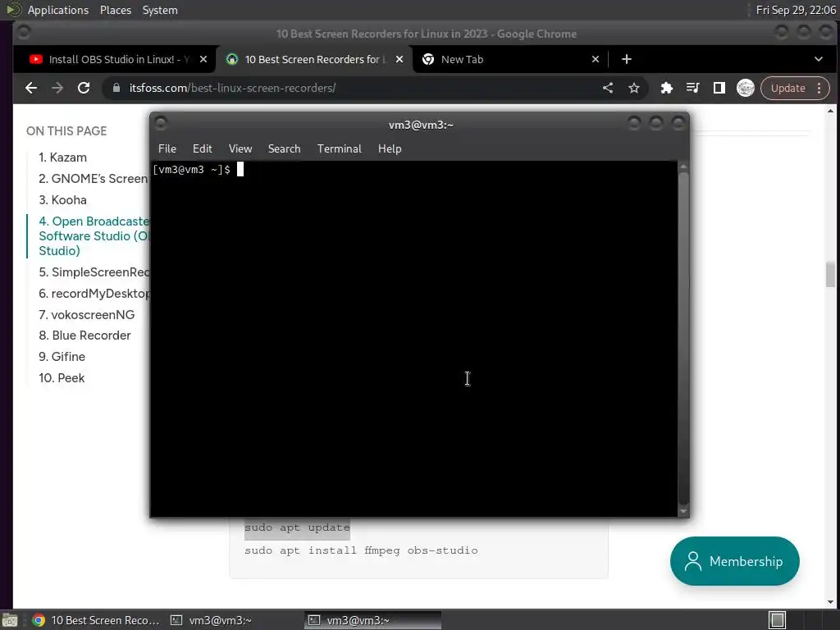Jump to 9. Gifine section

point(62,357)
